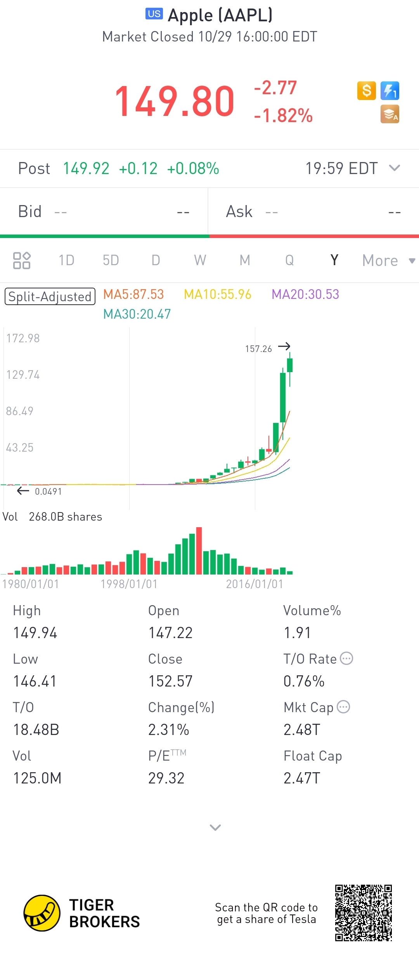419x980 pixels.
Task: Tap the T/O value 18.48B
Action: point(36,730)
